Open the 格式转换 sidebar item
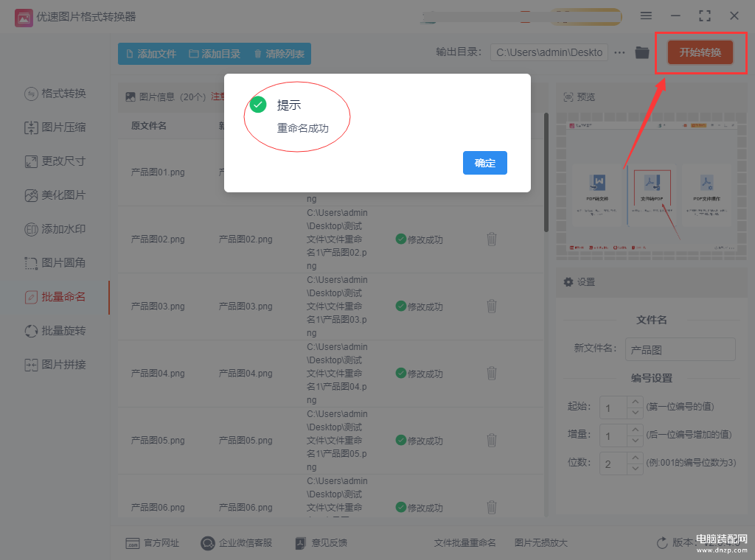The image size is (755, 560). 55,94
